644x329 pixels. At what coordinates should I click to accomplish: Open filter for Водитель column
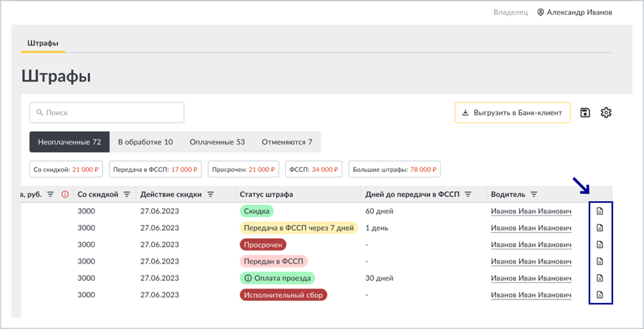pos(534,195)
